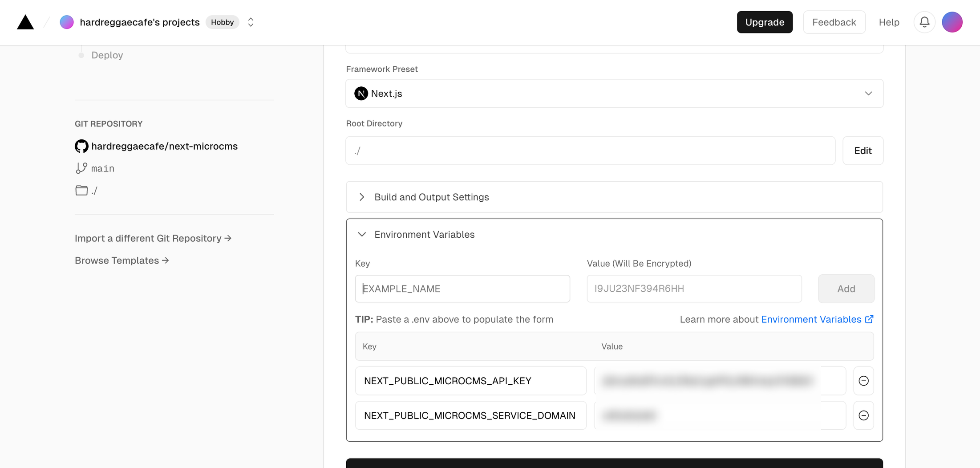Screen dimensions: 980x468
Task: Click external link icon after Environment Variables
Action: tap(869, 319)
